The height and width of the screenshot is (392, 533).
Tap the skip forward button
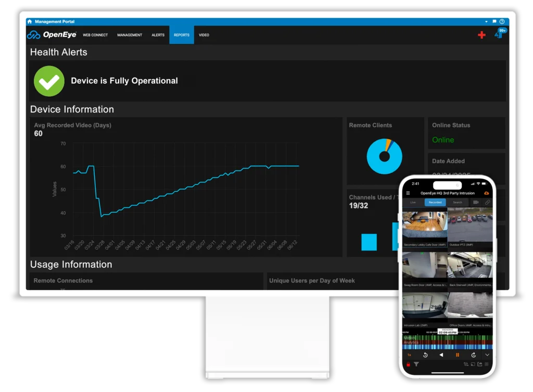pos(474,355)
